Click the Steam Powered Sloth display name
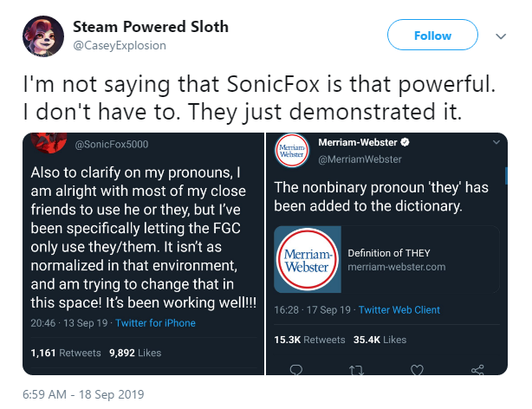 pos(151,27)
